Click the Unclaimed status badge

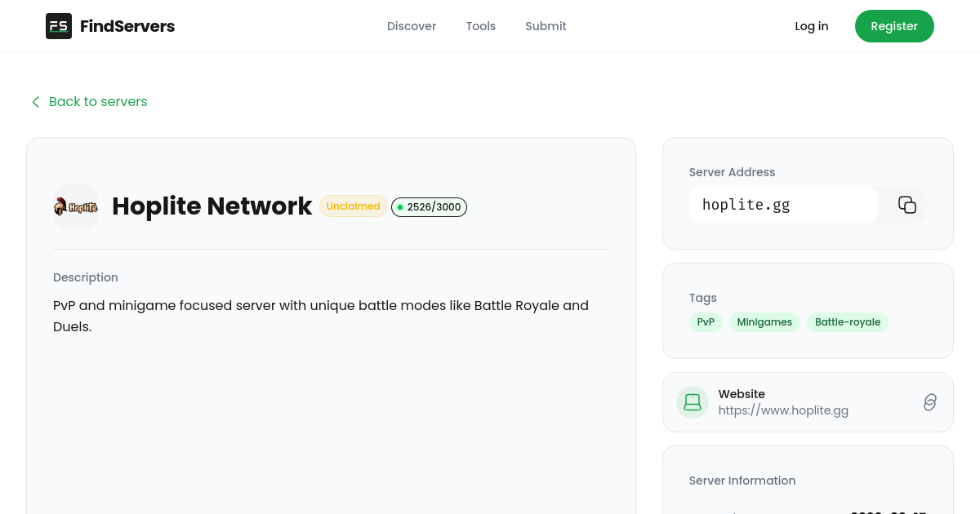[x=354, y=206]
